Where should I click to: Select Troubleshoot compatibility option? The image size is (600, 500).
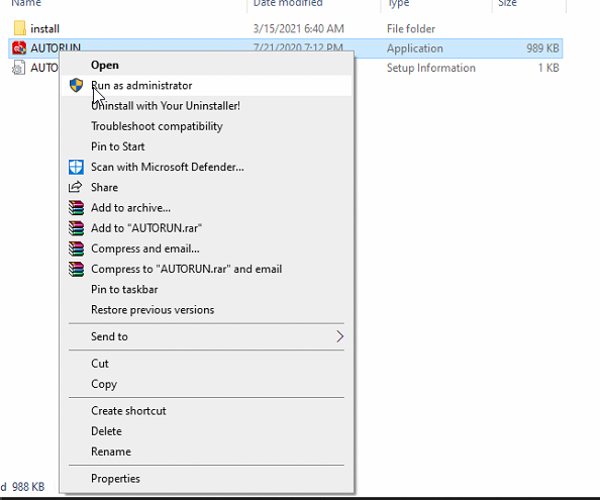pyautogui.click(x=156, y=126)
